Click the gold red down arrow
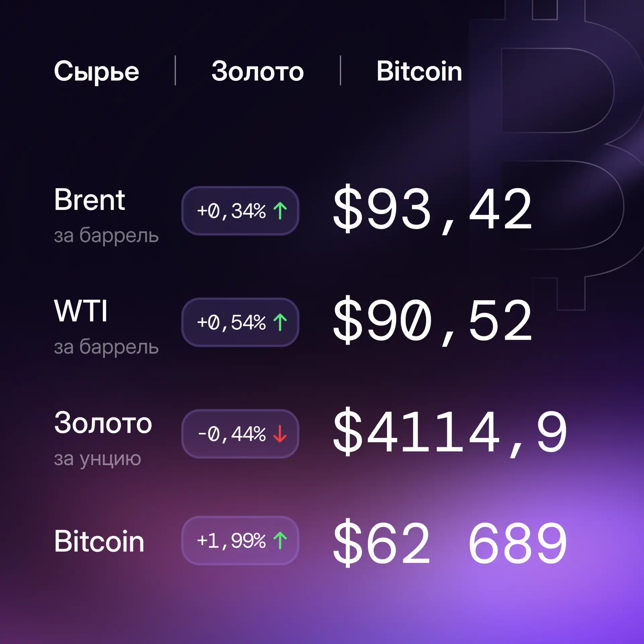 [280, 434]
